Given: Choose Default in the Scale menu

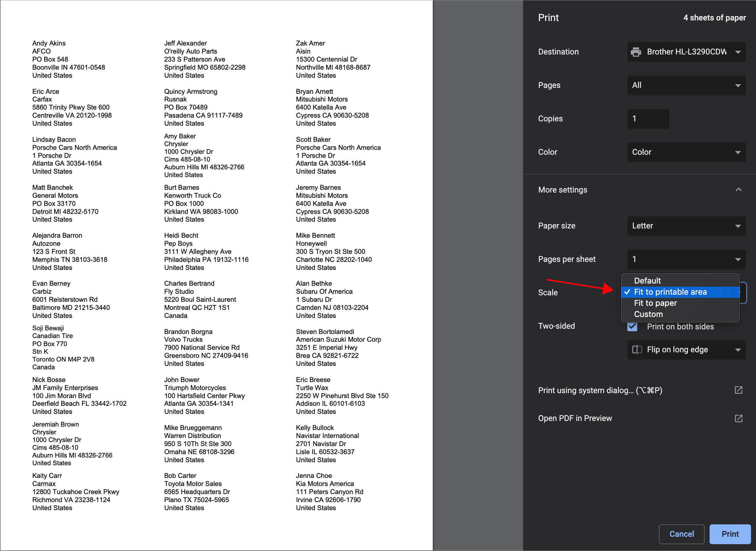Looking at the screenshot, I should pyautogui.click(x=680, y=281).
